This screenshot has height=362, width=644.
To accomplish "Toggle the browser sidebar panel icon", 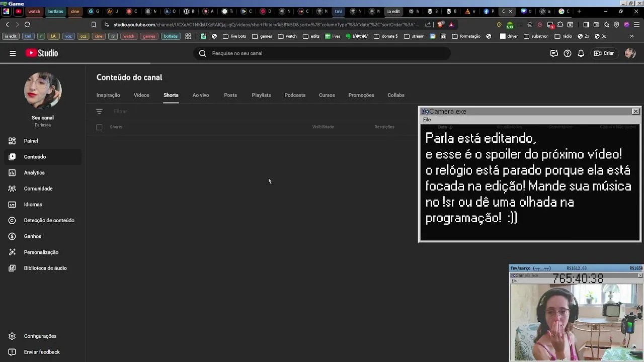I will pos(586,24).
